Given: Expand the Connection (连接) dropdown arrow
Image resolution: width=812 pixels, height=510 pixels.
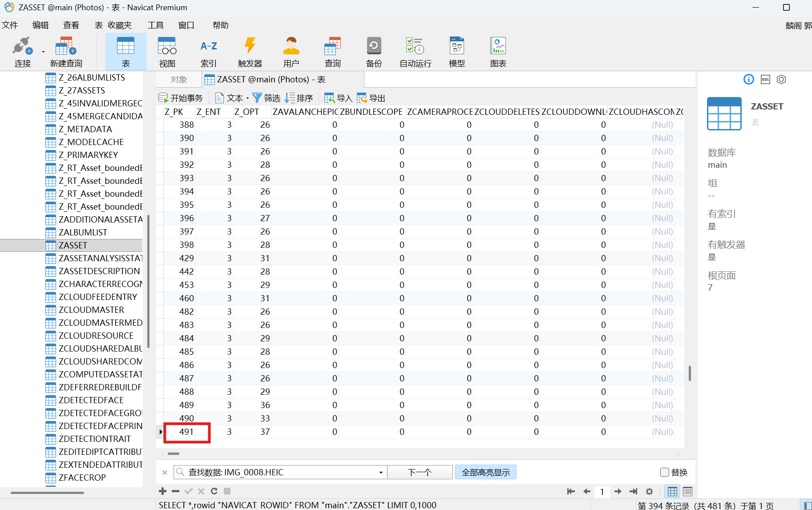Looking at the screenshot, I should tap(43, 52).
